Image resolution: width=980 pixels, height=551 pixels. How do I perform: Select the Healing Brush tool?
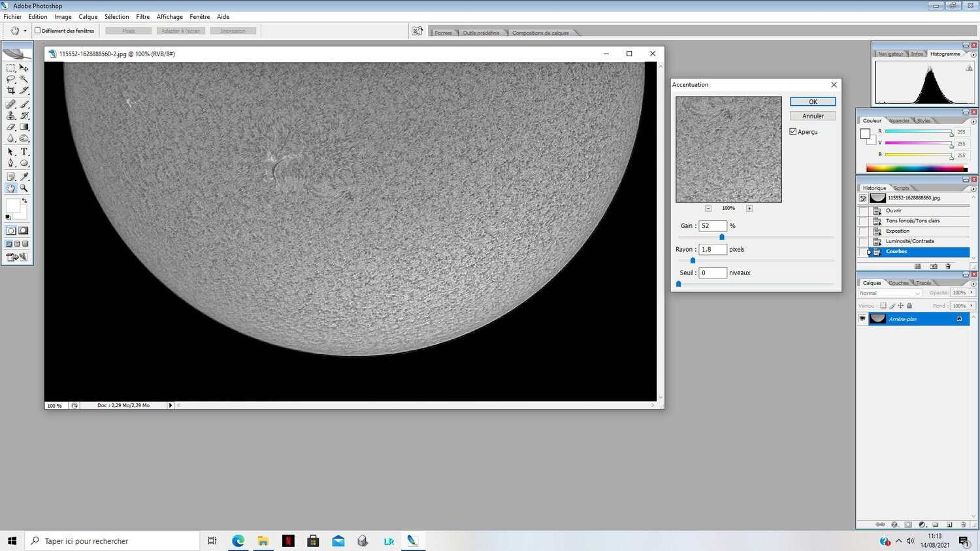(x=10, y=104)
